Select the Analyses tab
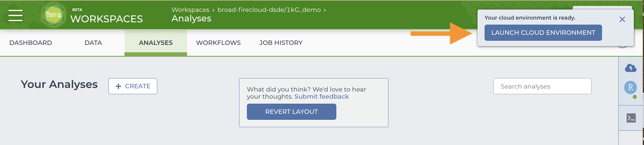The height and width of the screenshot is (145, 644). click(156, 43)
